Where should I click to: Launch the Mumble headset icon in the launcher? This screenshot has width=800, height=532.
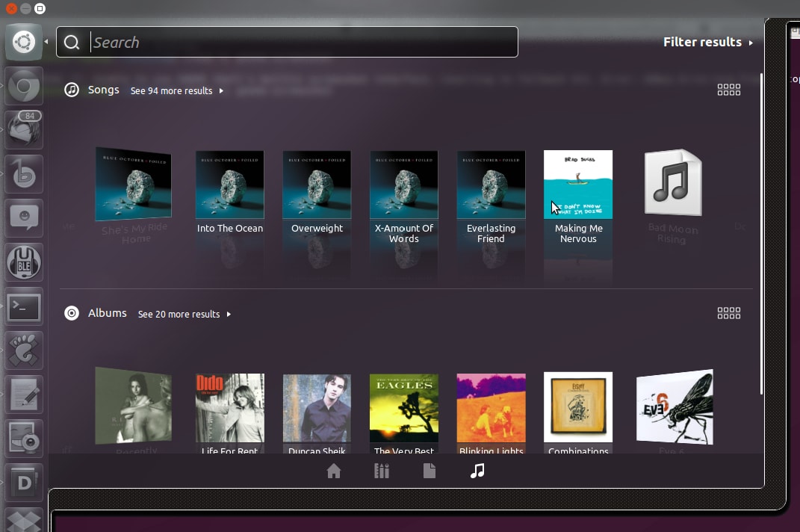(x=23, y=262)
